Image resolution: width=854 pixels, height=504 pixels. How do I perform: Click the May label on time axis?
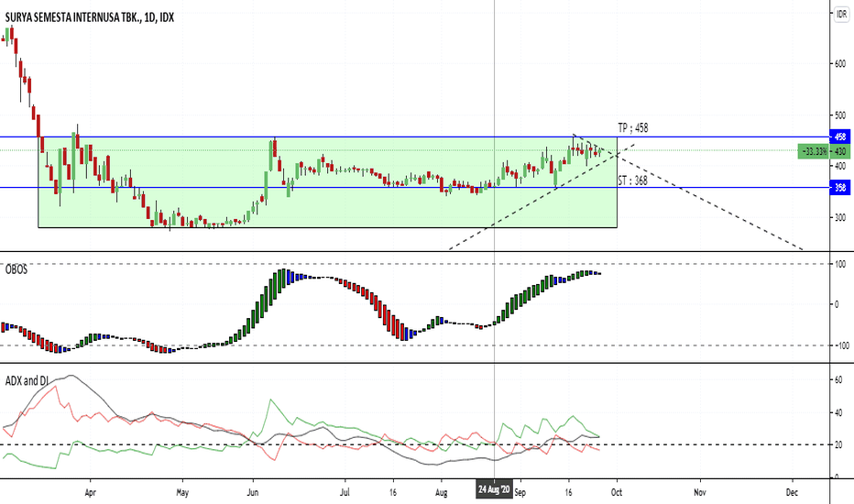tap(182, 493)
